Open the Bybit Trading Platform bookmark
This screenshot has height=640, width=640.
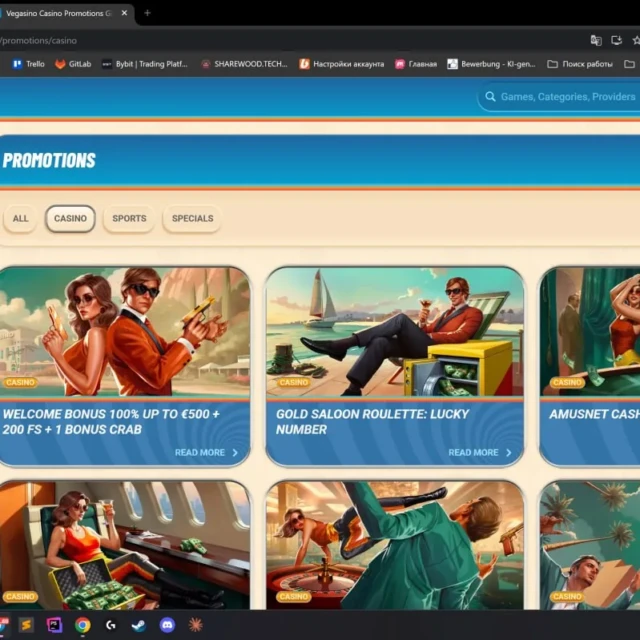(145, 64)
